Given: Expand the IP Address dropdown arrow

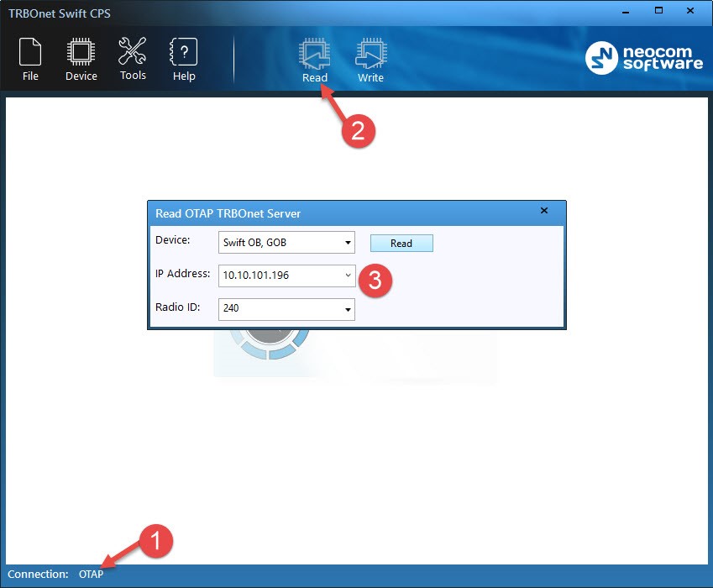Looking at the screenshot, I should [x=348, y=276].
